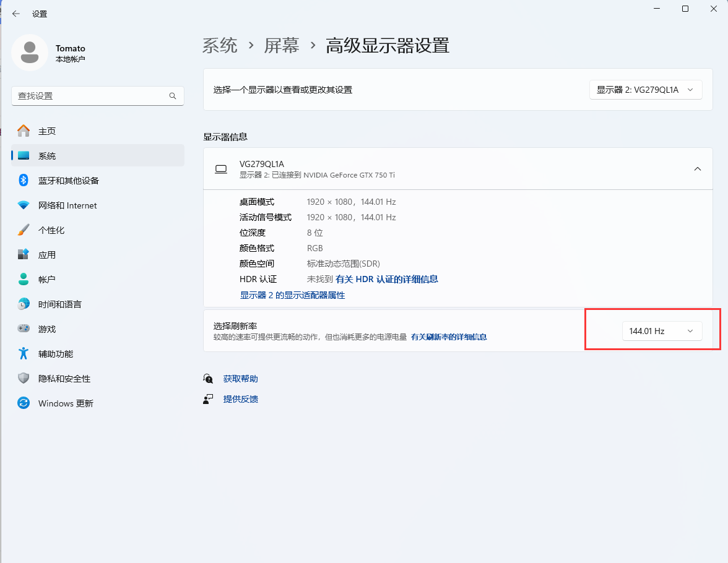The image size is (728, 563).
Task: Open 显示器 2 的显示适配器属性 link
Action: 292,295
